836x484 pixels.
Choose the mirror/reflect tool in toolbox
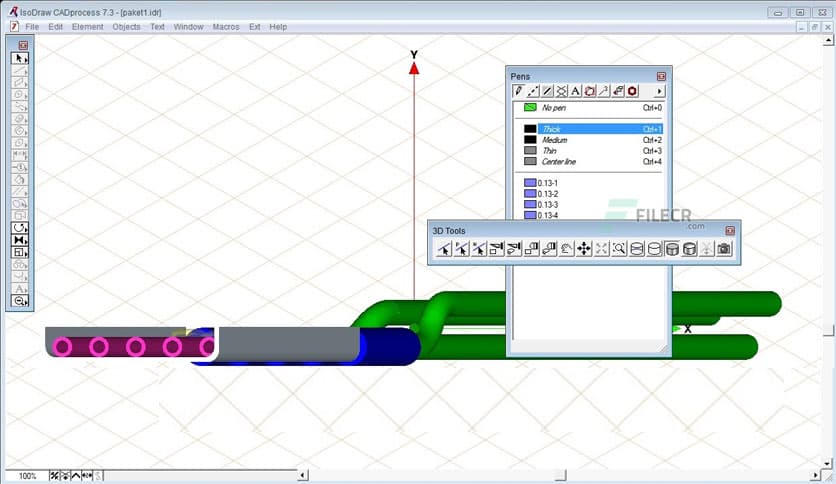(20, 240)
